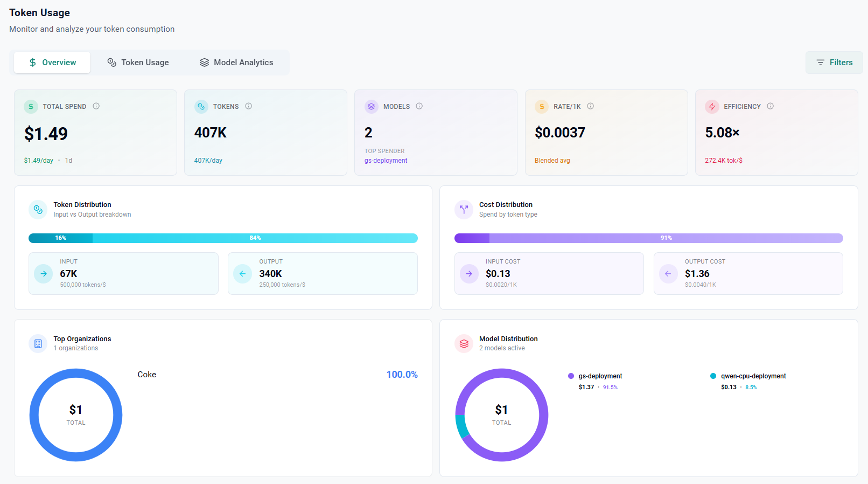Click the 84% output segment of token bar

click(255, 238)
